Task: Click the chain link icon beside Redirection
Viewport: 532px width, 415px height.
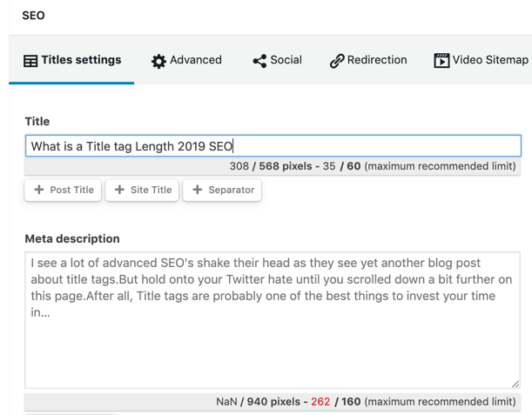Action: 337,61
